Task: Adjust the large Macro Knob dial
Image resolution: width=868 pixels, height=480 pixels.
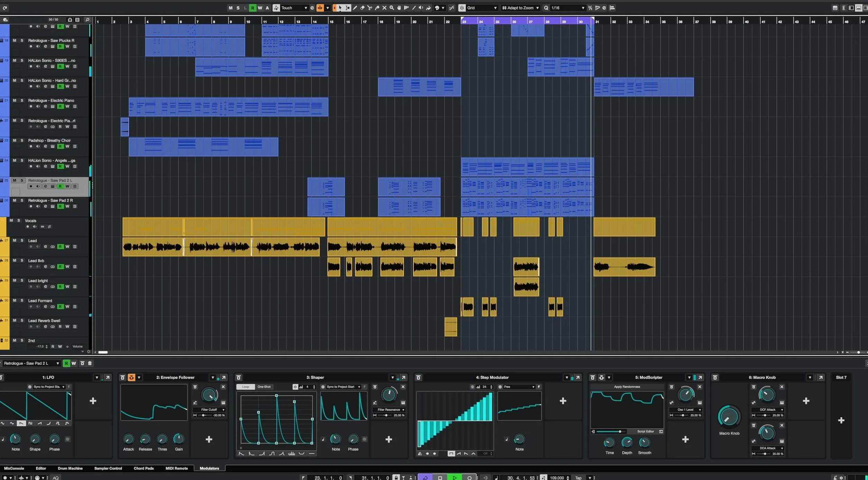Action: 729,416
